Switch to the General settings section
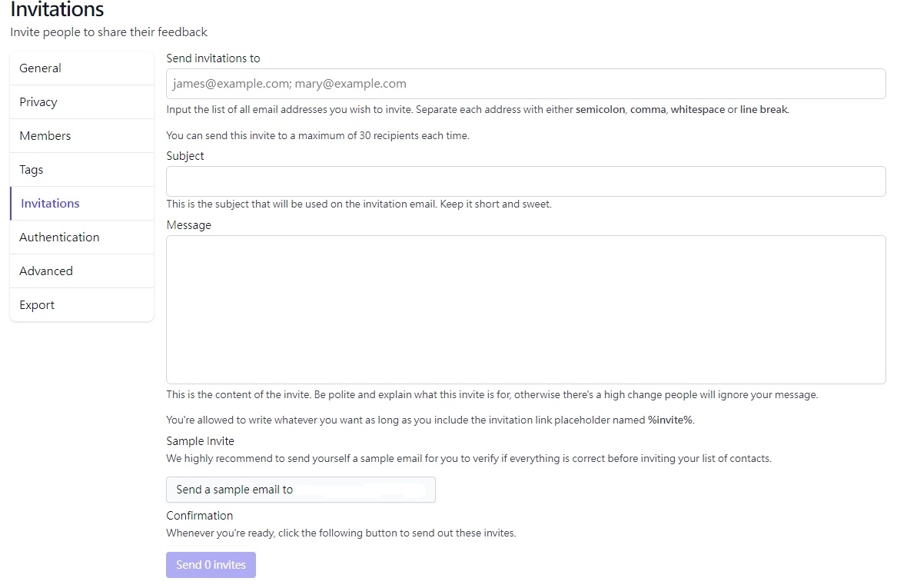 click(39, 68)
